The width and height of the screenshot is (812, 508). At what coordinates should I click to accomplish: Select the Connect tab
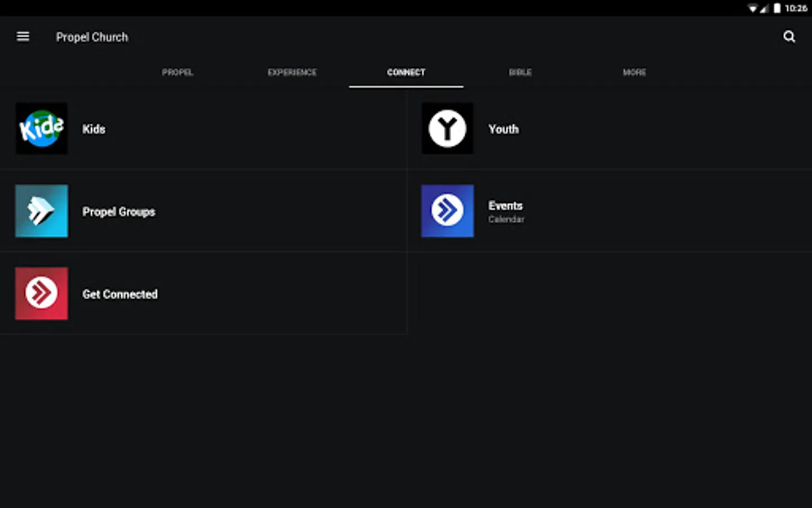[406, 72]
